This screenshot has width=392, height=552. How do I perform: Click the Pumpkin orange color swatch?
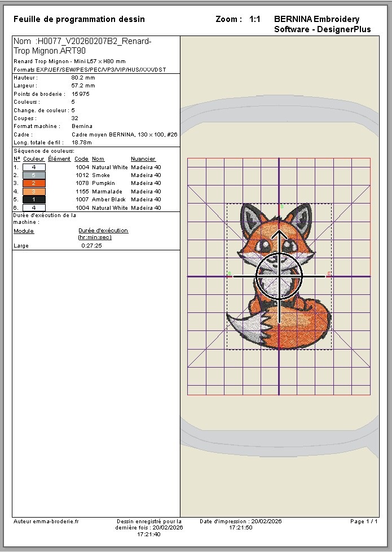34,183
